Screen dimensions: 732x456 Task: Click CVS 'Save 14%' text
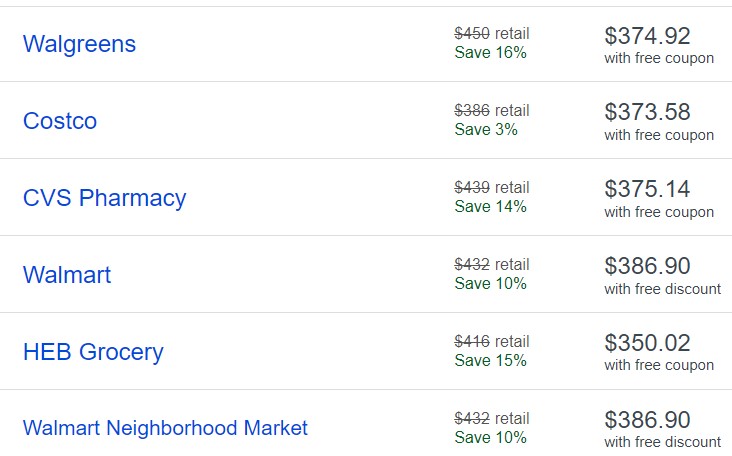491,206
